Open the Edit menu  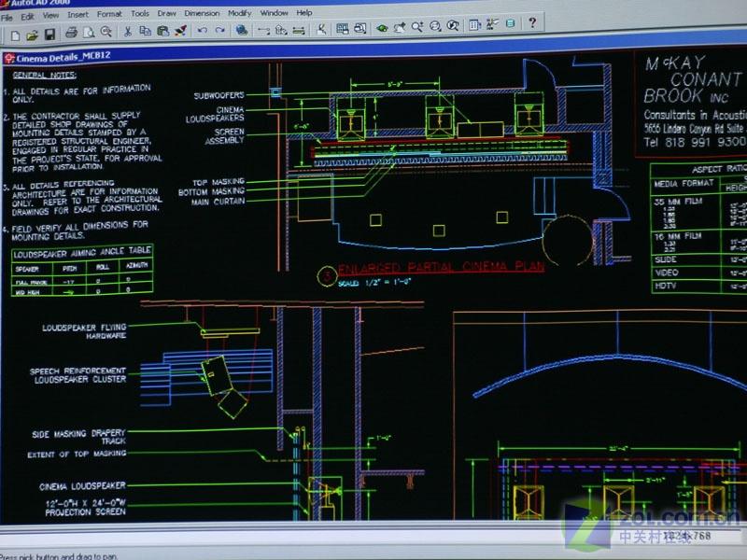click(x=28, y=17)
